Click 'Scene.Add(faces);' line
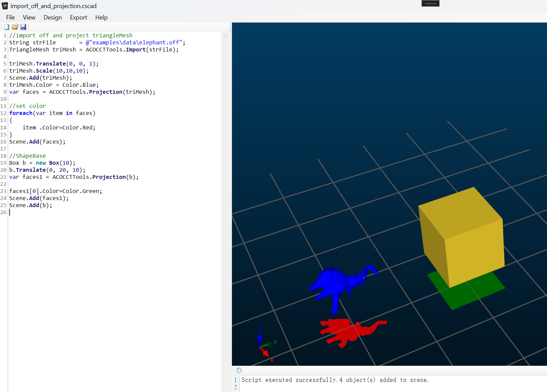The height and width of the screenshot is (392, 547). point(37,142)
